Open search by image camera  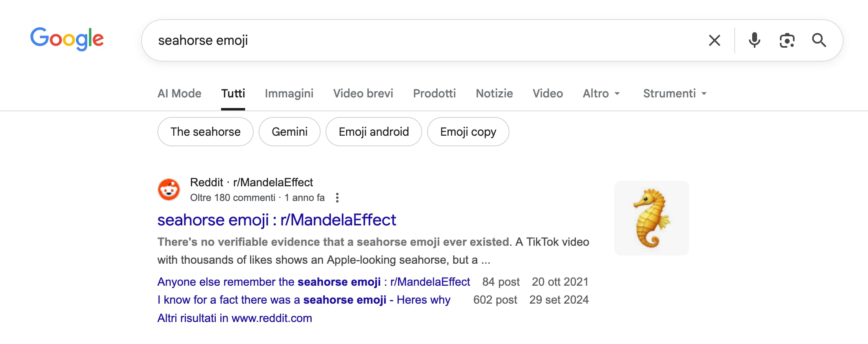(787, 40)
